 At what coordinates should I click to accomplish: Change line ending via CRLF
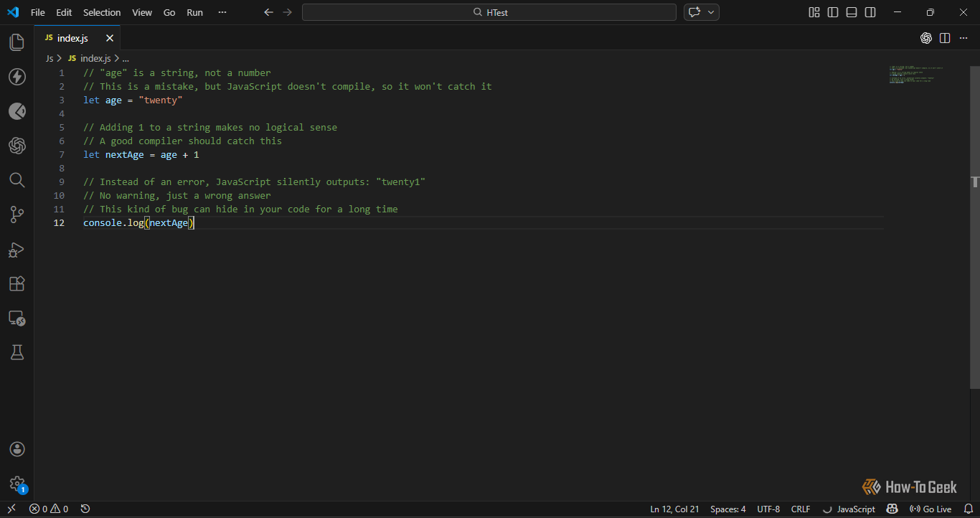coord(801,509)
